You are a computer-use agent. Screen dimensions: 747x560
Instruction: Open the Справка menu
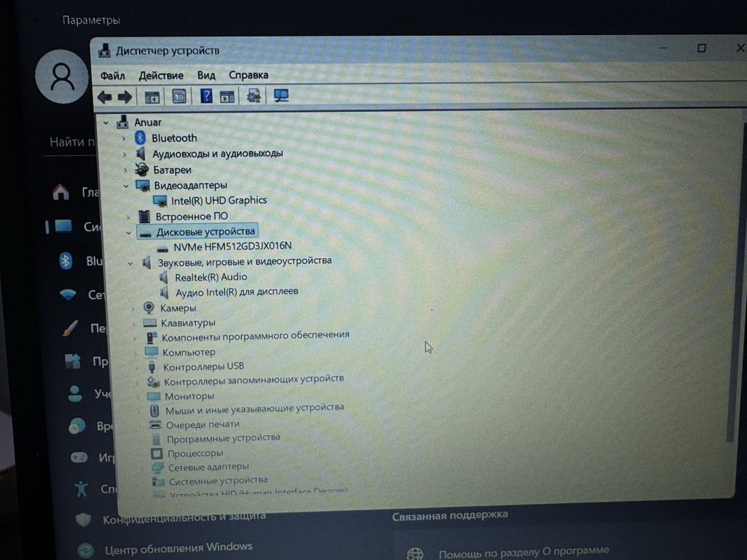[x=249, y=75]
